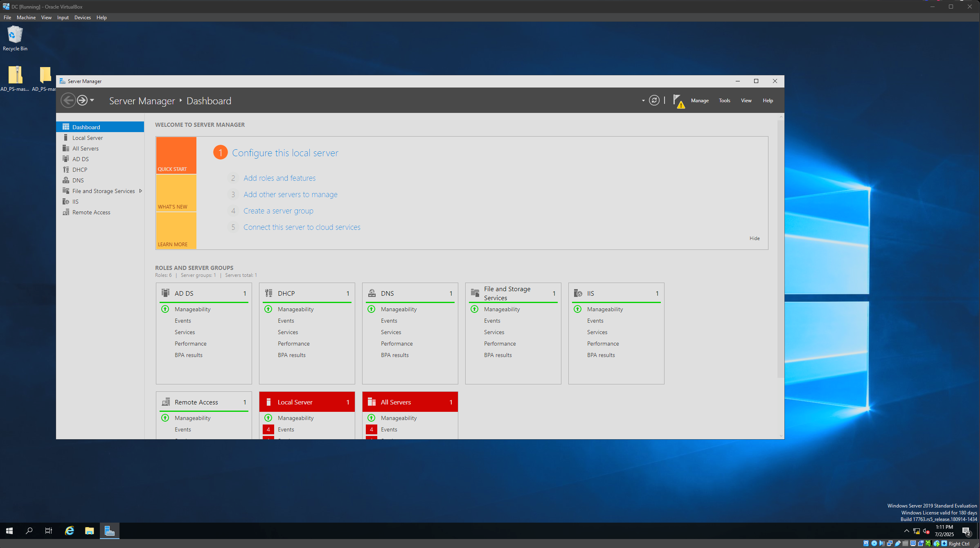Click the Local Server Events alert count badge

coord(268,429)
